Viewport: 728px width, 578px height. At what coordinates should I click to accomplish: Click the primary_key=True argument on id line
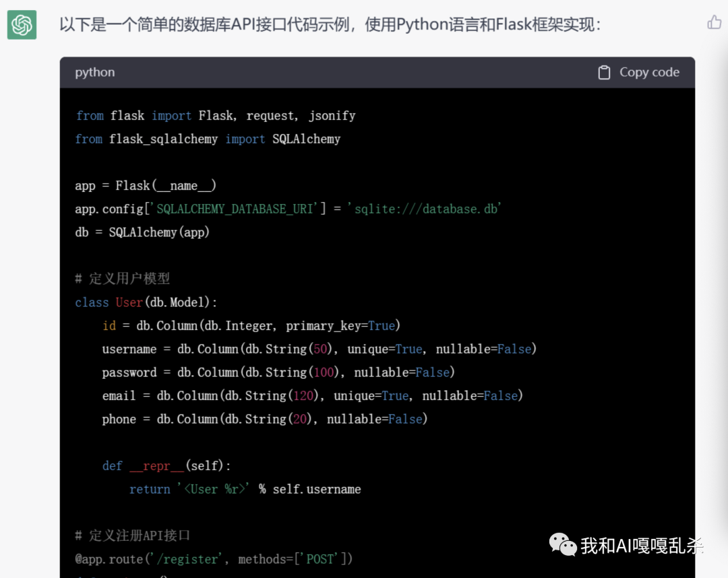[343, 326]
